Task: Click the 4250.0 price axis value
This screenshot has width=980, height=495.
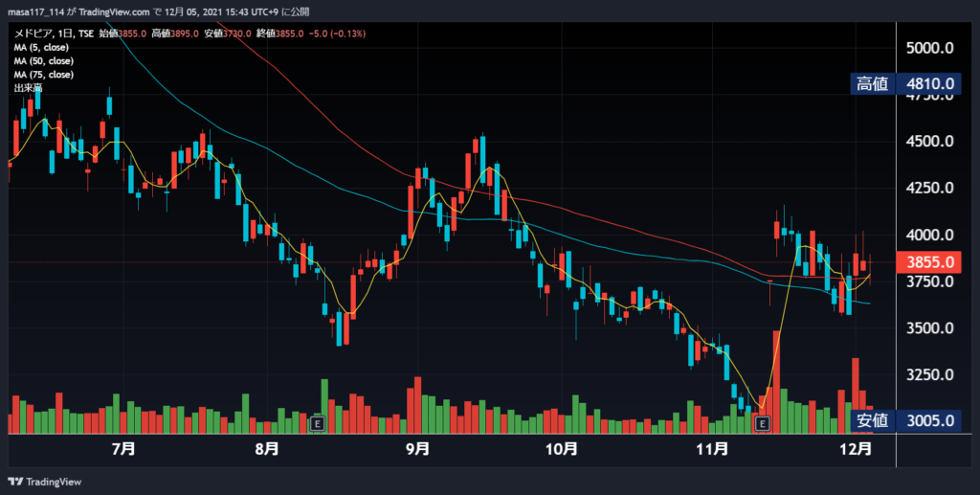Action: (x=930, y=188)
